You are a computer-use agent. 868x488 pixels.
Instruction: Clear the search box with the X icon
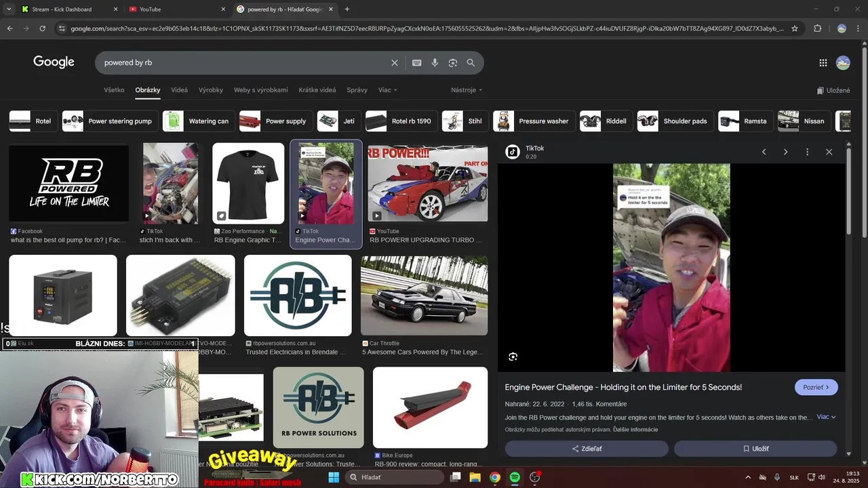point(395,62)
